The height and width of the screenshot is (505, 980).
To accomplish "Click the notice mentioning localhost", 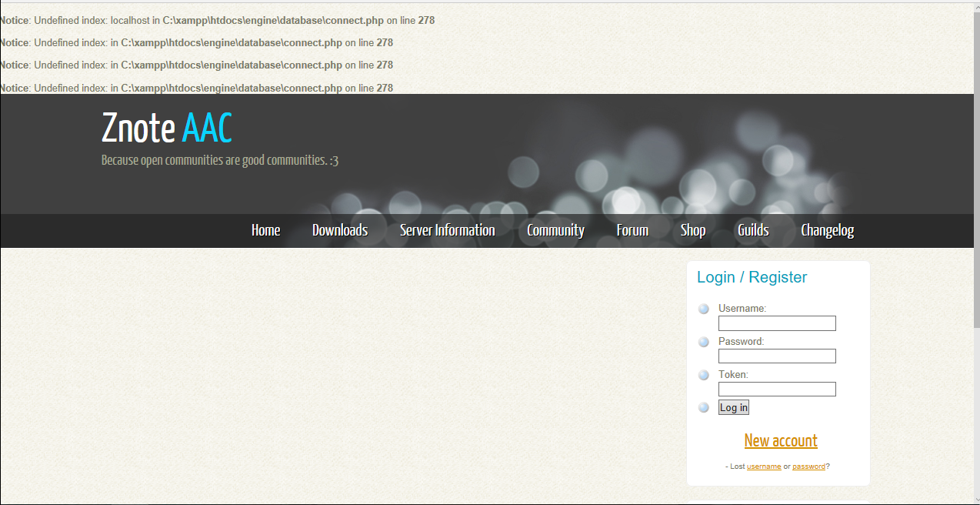I will point(217,21).
